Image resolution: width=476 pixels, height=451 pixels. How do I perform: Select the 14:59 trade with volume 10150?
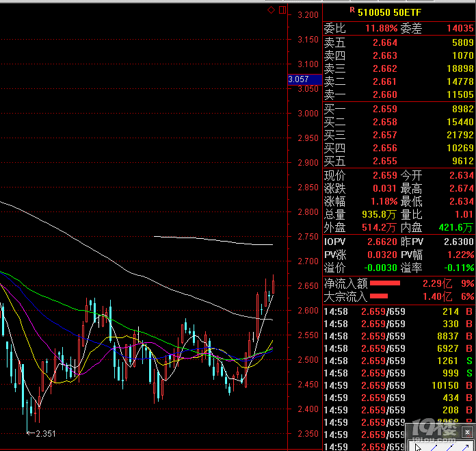(x=399, y=385)
